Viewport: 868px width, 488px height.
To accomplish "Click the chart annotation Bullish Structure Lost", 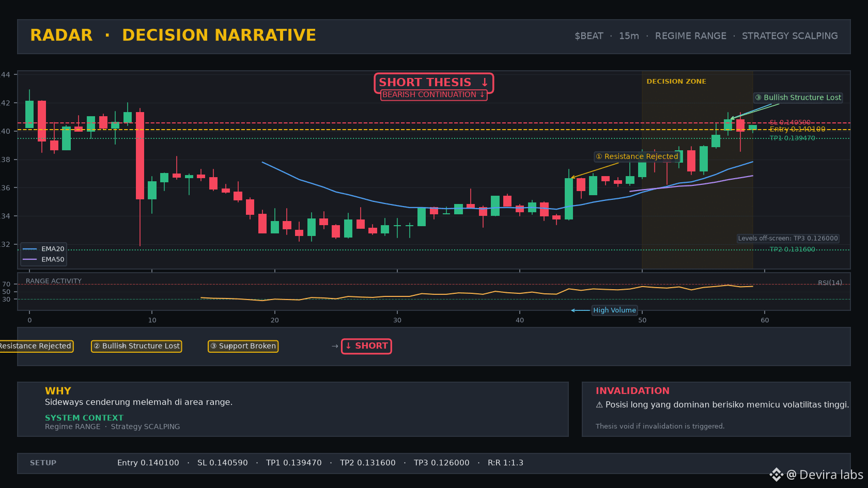I will 798,98.
